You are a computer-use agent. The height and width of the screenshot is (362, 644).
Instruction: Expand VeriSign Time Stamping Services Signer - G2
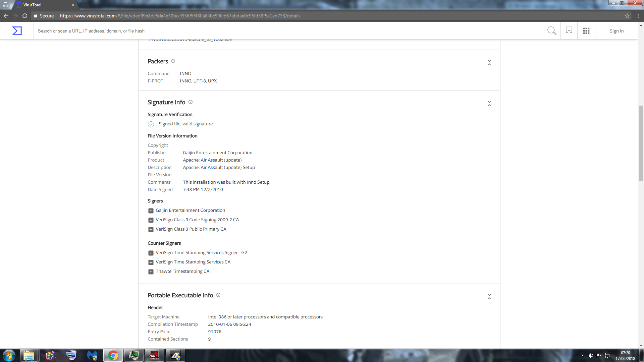[151, 253]
